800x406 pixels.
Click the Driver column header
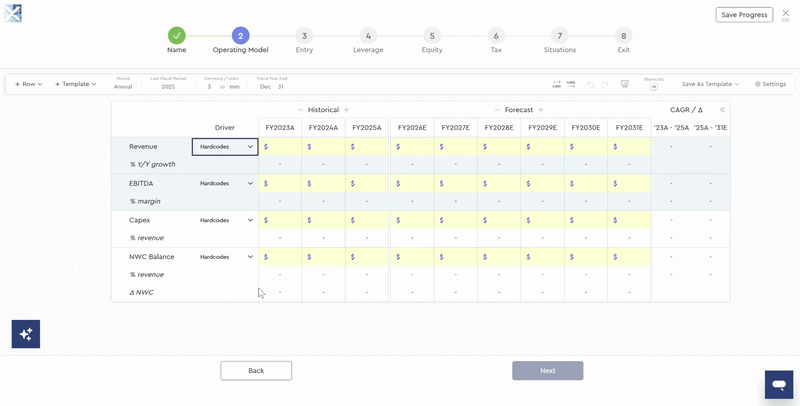(x=224, y=128)
